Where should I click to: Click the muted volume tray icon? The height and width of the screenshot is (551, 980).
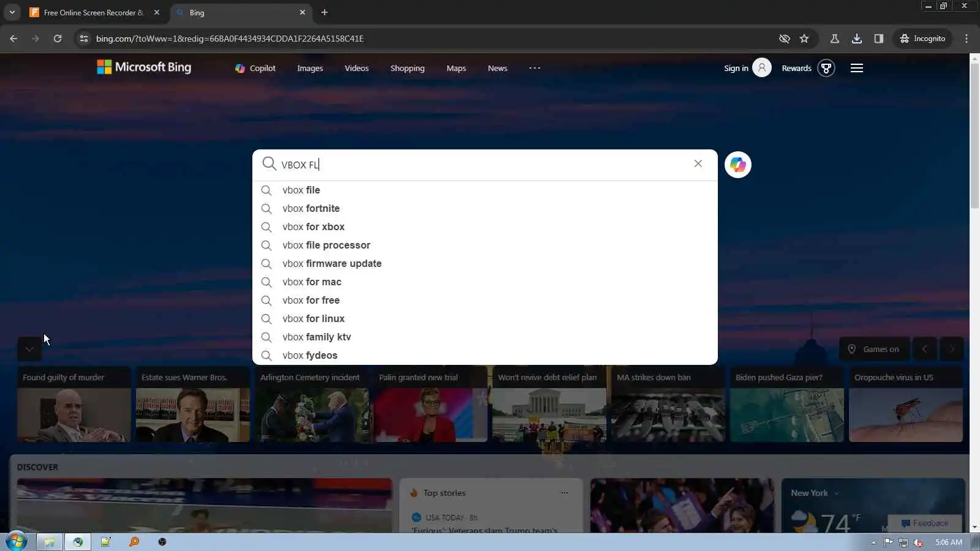(x=918, y=542)
